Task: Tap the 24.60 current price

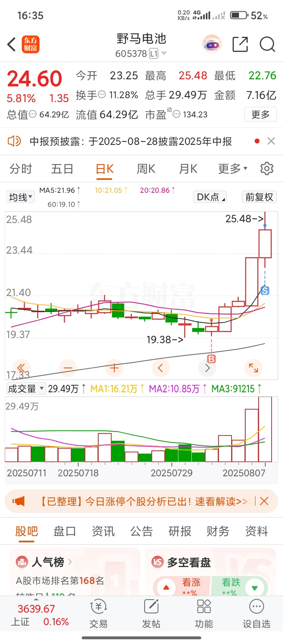Action: (x=35, y=79)
